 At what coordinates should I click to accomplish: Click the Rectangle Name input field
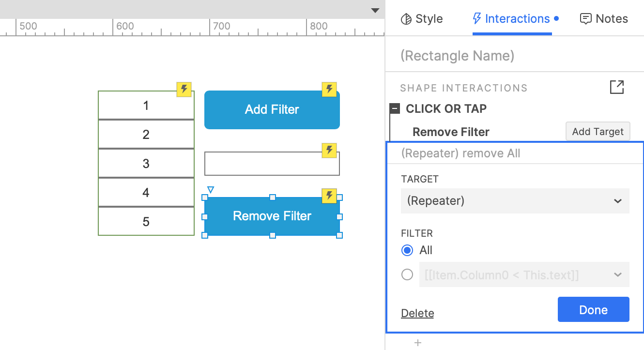pyautogui.click(x=513, y=56)
